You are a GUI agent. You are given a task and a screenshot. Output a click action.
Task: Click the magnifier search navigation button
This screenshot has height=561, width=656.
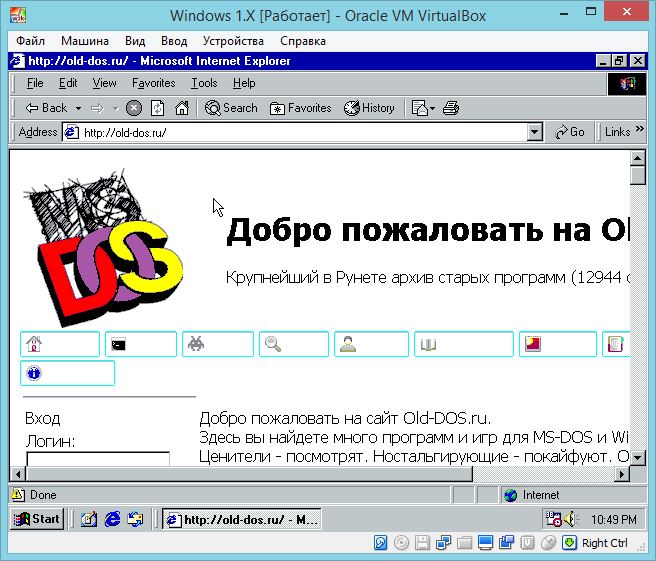pos(294,344)
